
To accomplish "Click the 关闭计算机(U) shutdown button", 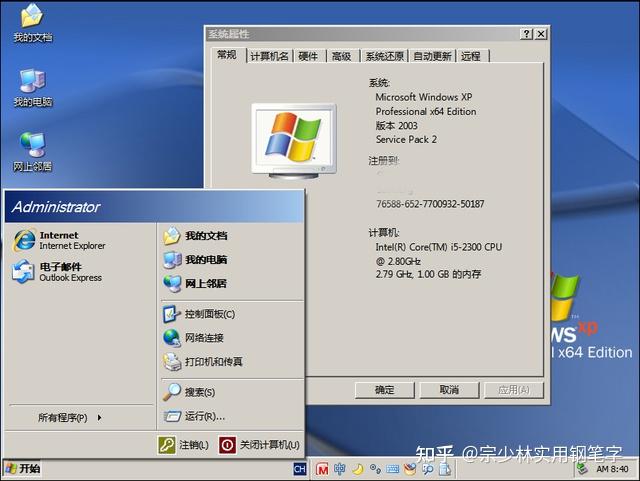I will (x=259, y=445).
